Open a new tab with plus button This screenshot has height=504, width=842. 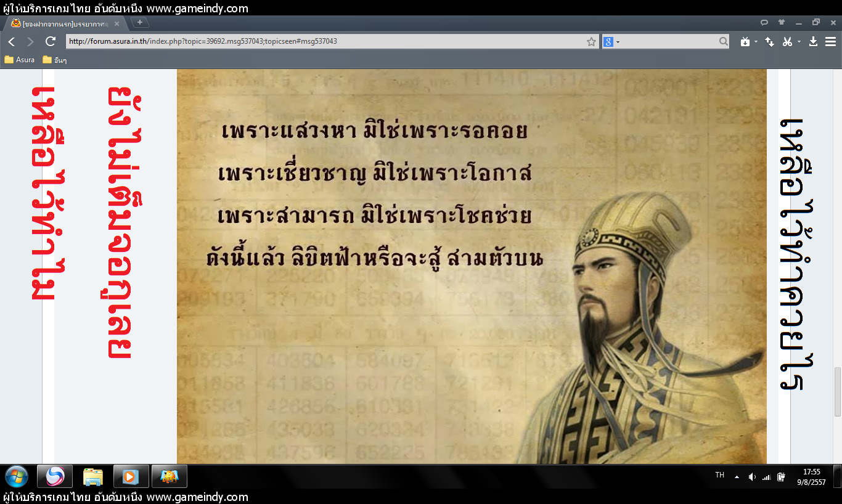(140, 22)
